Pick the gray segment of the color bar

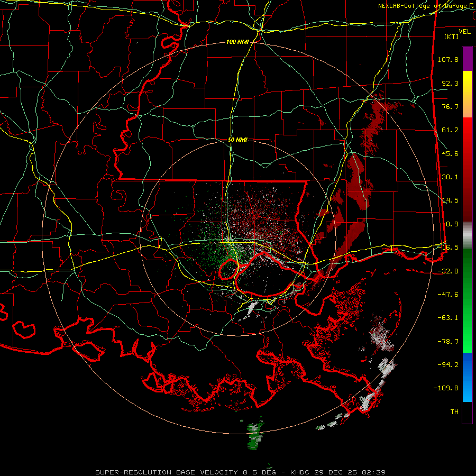pyautogui.click(x=467, y=235)
